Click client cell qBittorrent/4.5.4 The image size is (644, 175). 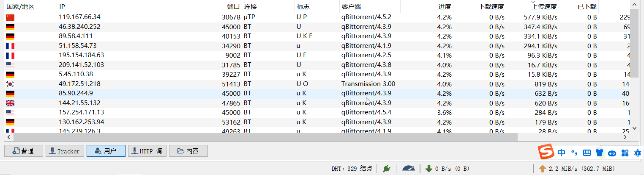click(366, 113)
